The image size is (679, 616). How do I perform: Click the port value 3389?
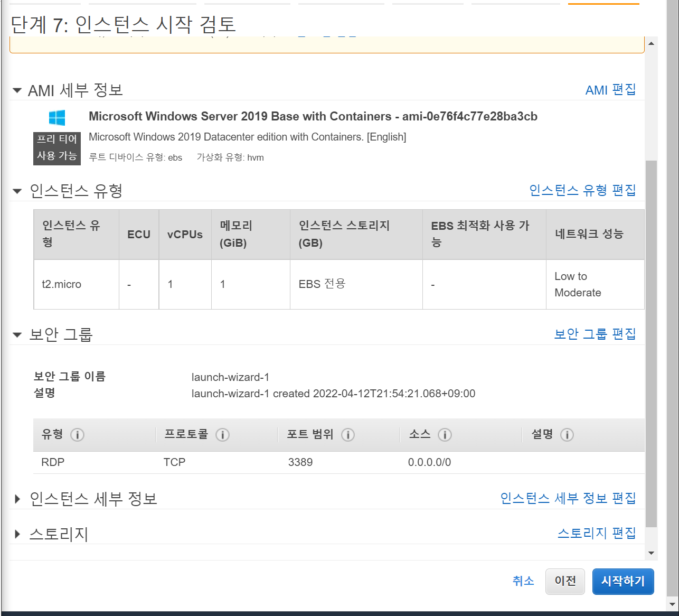tap(300, 462)
